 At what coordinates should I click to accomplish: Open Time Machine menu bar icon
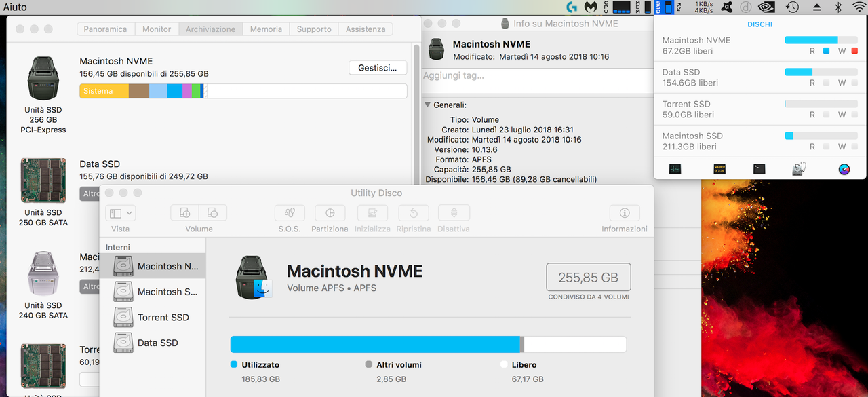pyautogui.click(x=792, y=7)
